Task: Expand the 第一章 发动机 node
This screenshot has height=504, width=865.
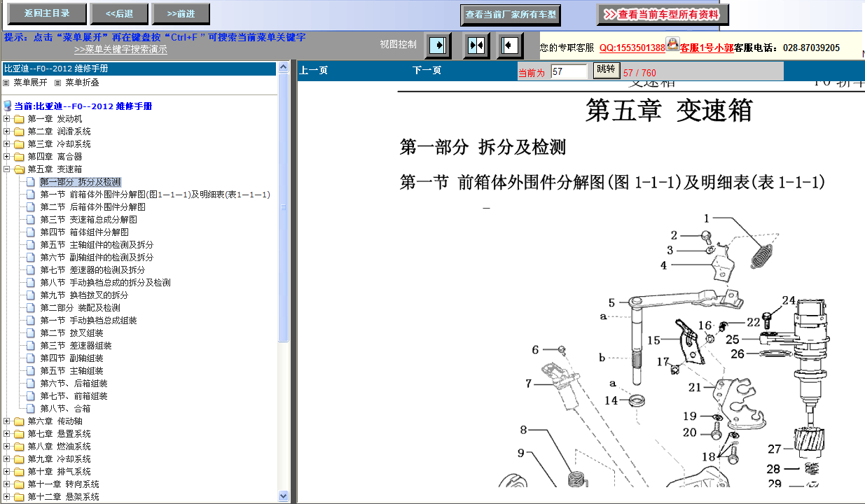Action: pos(7,119)
